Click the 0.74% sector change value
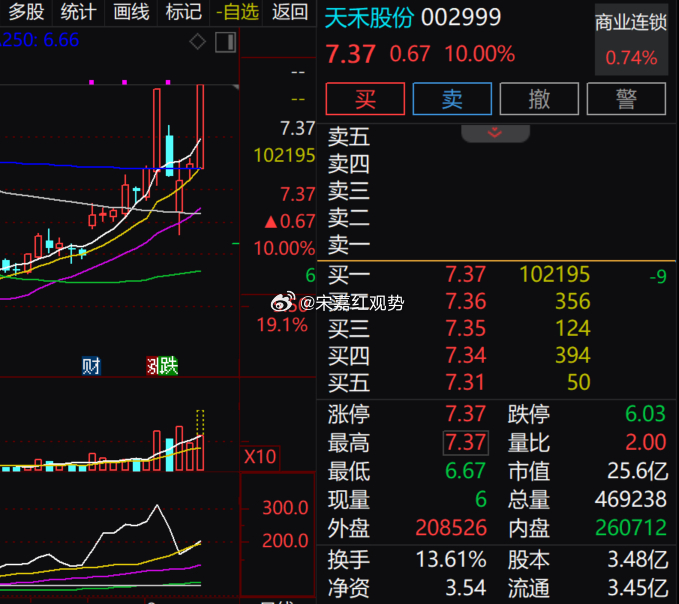The width and height of the screenshot is (679, 604). click(631, 58)
